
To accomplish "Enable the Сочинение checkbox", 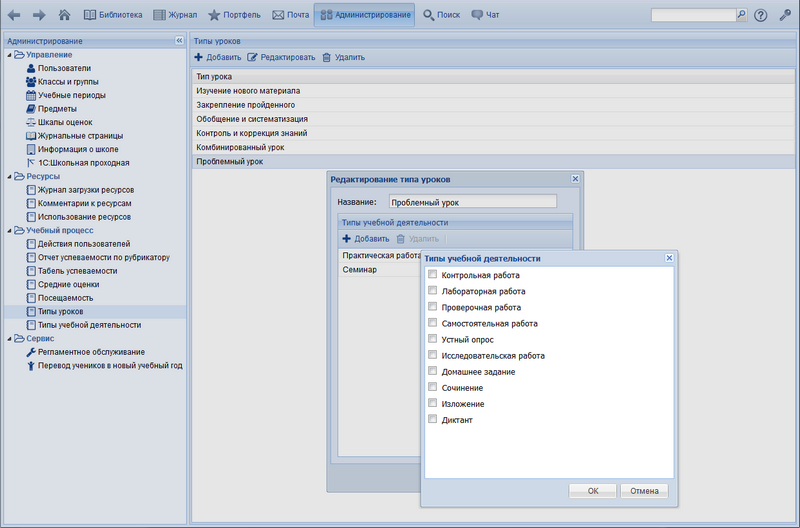I will coord(432,387).
